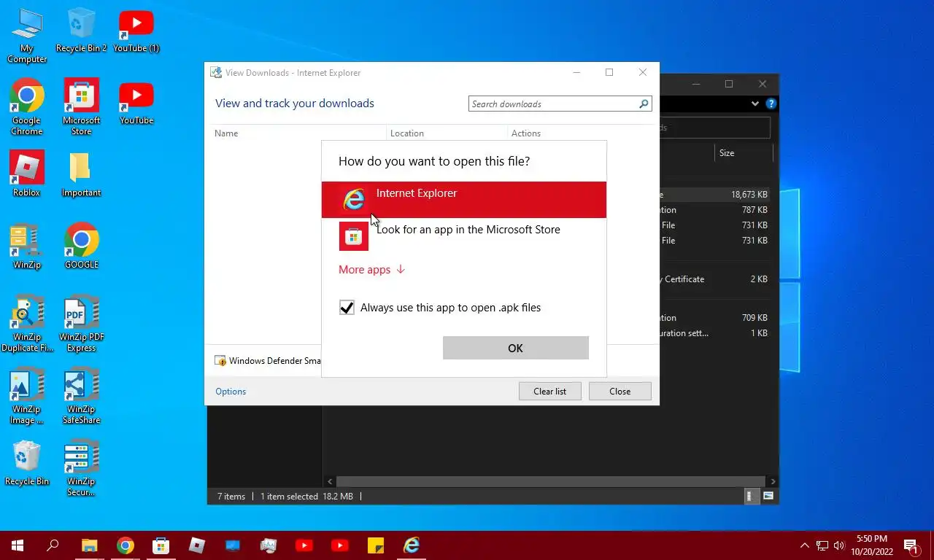Open the Options link in View Downloads

click(231, 392)
